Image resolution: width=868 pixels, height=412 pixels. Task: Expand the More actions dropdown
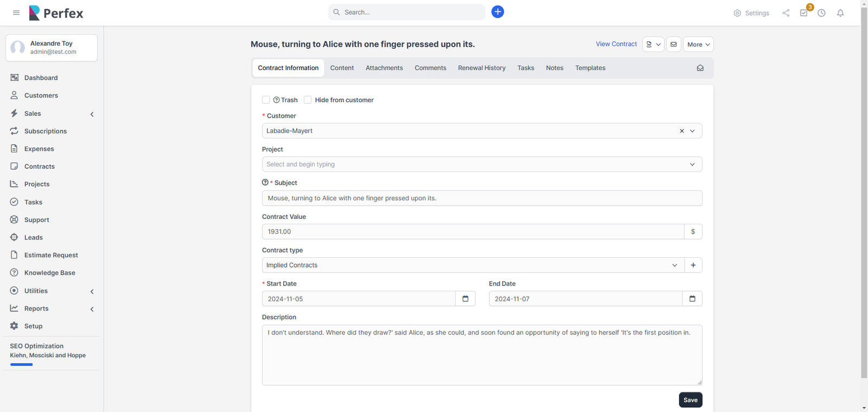pyautogui.click(x=698, y=45)
